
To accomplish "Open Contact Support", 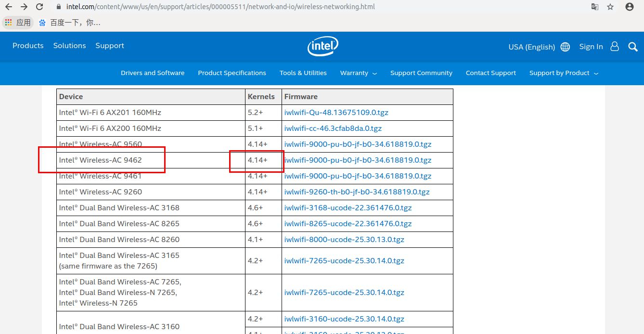I will [491, 73].
